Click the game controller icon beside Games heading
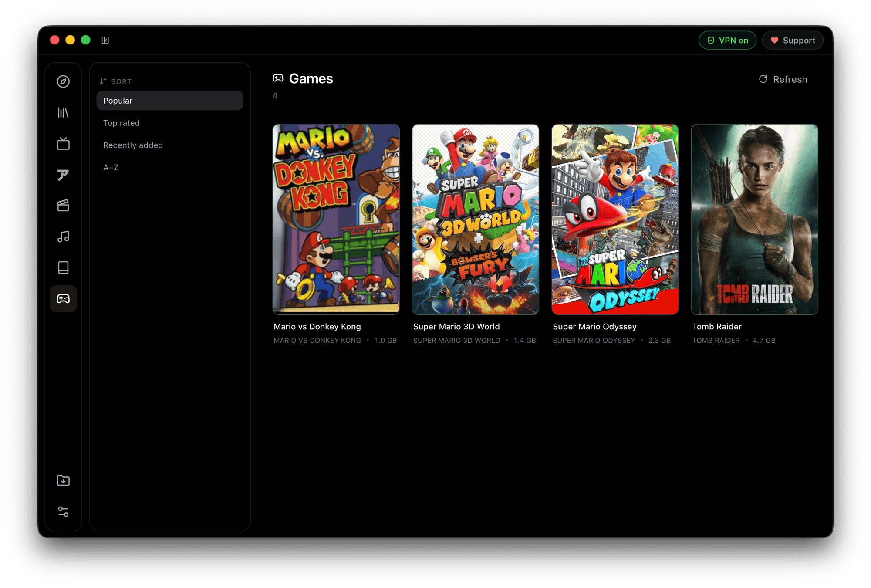This screenshot has height=588, width=871. pyautogui.click(x=278, y=78)
